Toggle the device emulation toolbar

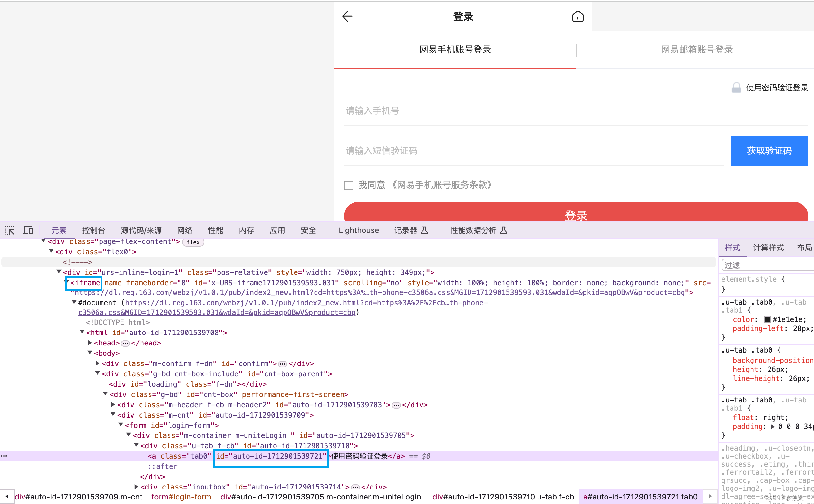click(x=28, y=230)
